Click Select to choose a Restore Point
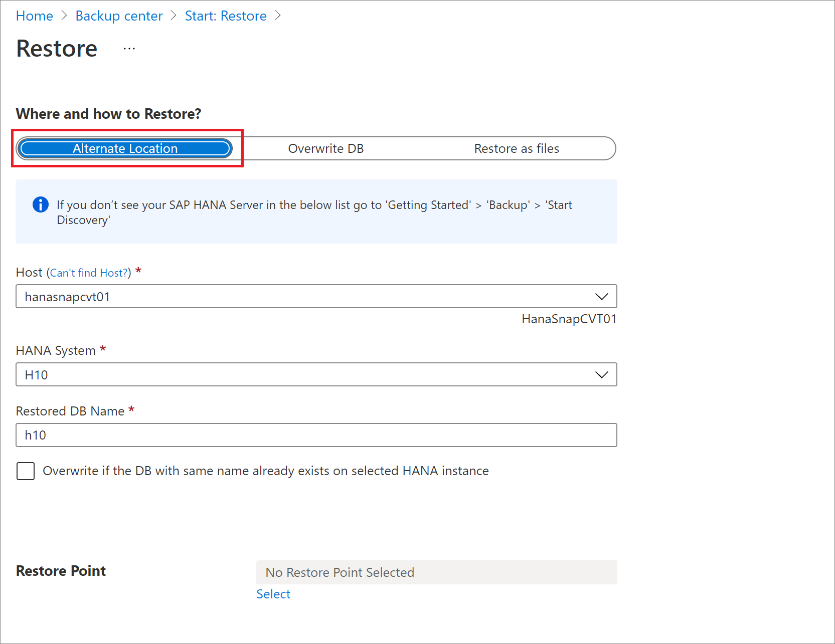Screen dimensions: 835x644 [273, 594]
